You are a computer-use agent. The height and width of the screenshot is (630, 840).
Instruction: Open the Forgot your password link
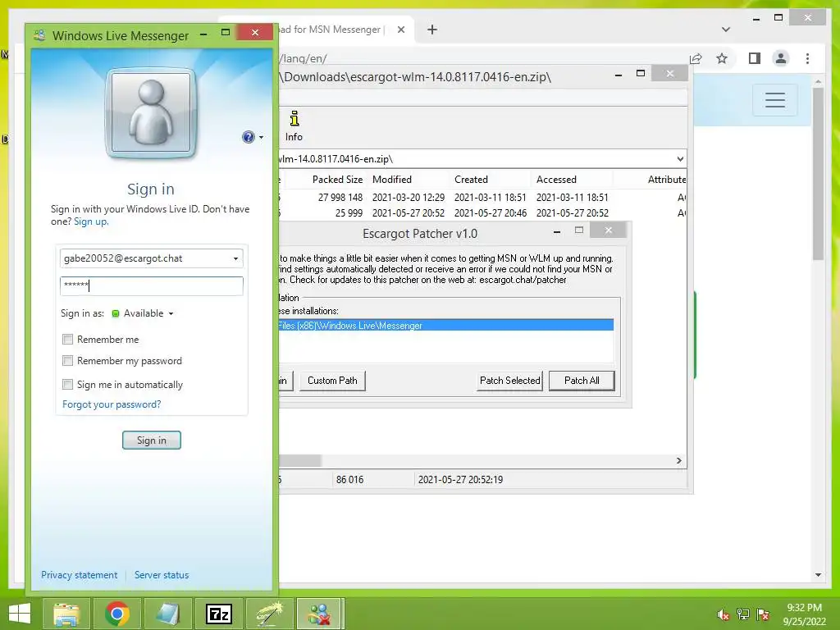112,404
